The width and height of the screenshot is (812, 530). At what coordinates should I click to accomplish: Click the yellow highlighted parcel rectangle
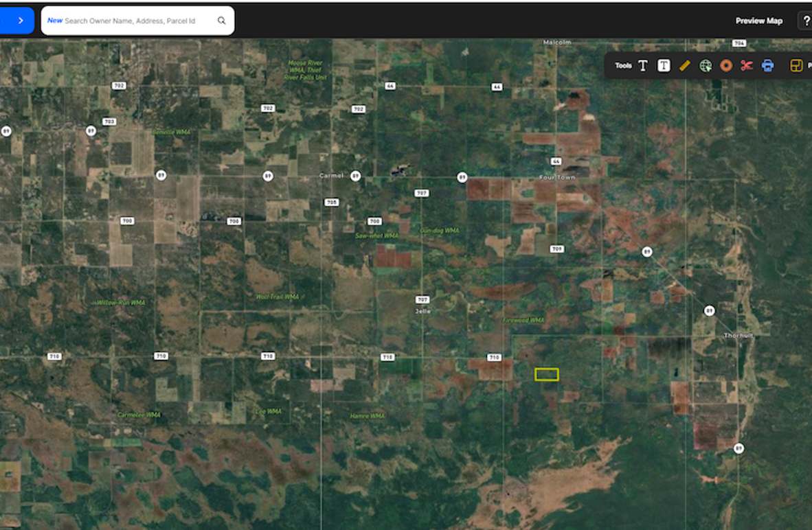point(547,374)
